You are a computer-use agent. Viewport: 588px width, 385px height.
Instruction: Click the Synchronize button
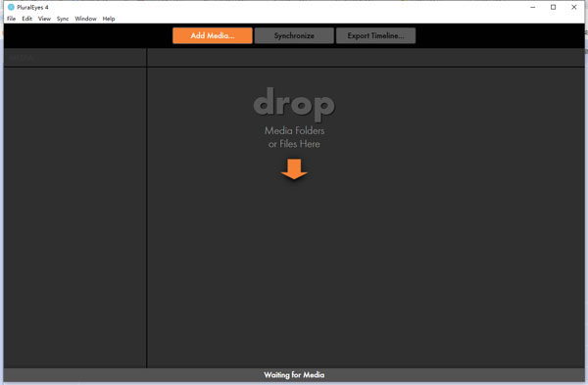[x=294, y=35]
